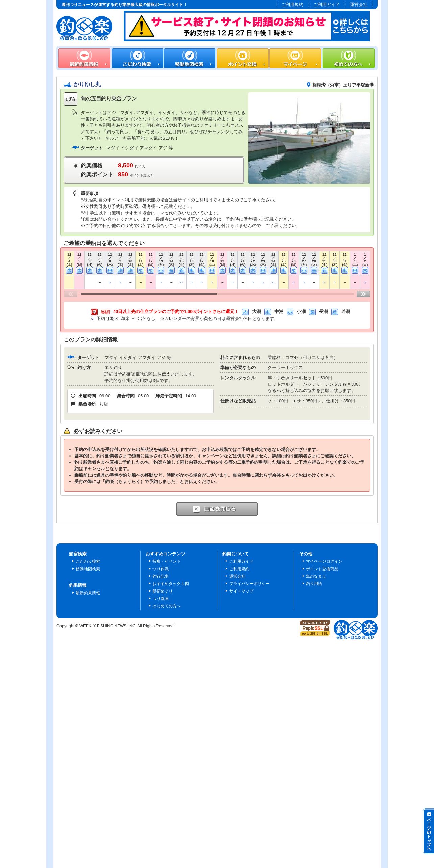The width and height of the screenshot is (434, 868).
Task: Click the 長潮 legend icon
Action: 312,312
